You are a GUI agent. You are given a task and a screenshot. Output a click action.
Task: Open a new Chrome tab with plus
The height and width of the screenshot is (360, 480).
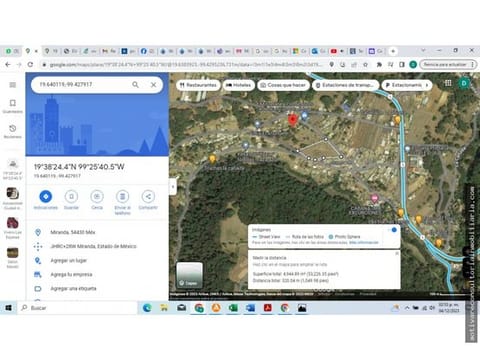coord(393,51)
